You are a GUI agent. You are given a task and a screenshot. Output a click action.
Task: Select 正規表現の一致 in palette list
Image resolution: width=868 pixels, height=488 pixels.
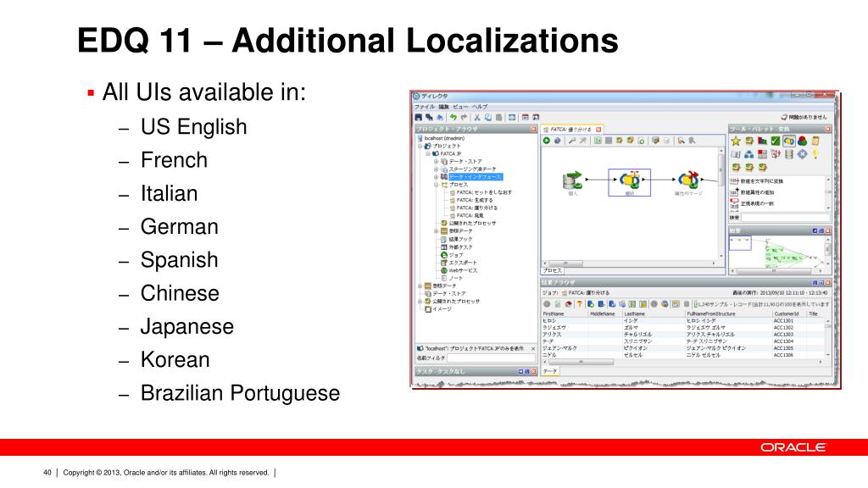757,203
